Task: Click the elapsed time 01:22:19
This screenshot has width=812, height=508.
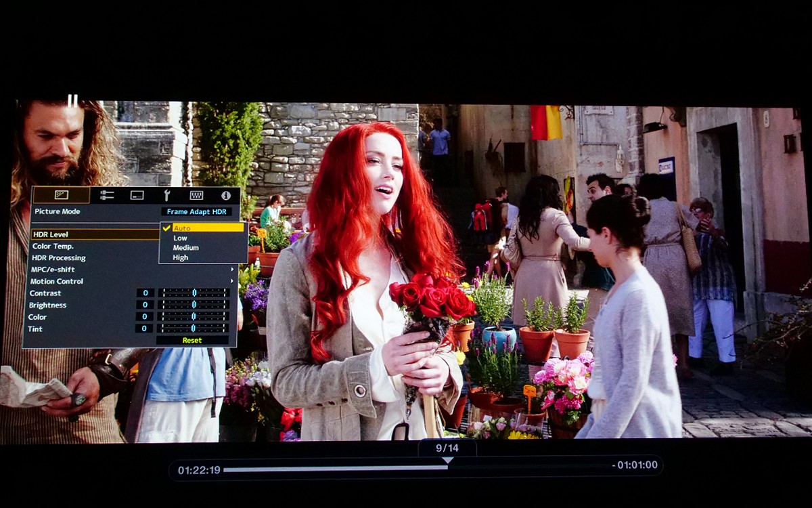Action: tap(199, 469)
